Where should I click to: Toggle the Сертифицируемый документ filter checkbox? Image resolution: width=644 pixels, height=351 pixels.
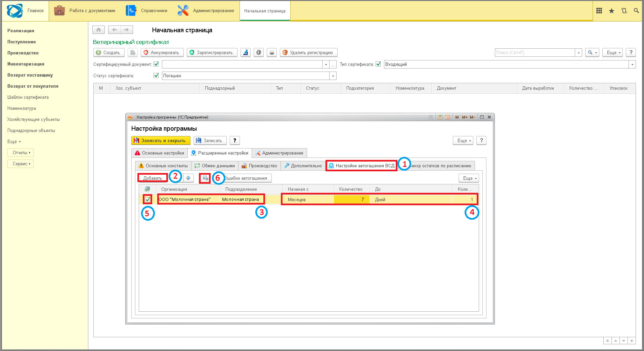point(156,64)
